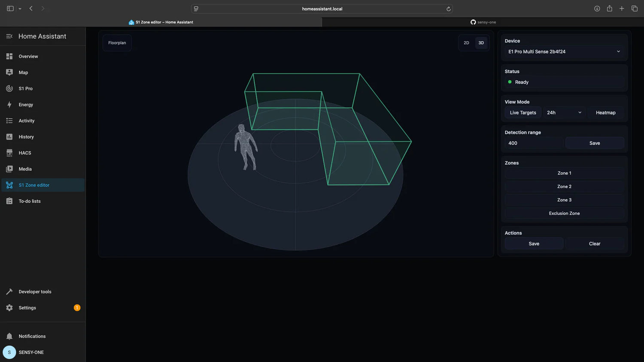Collapse the Home Assistant sidebar menu icon
Image resolution: width=644 pixels, height=362 pixels.
pos(9,36)
